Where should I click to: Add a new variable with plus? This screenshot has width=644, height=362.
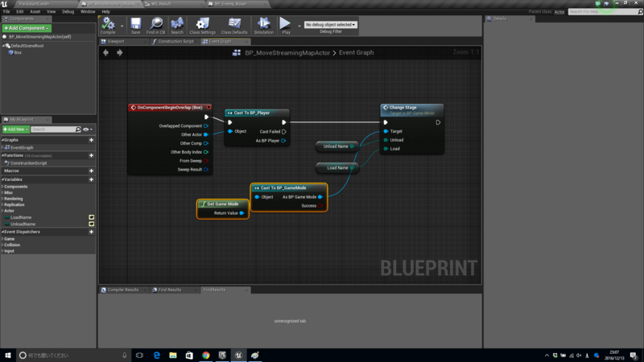coord(91,179)
